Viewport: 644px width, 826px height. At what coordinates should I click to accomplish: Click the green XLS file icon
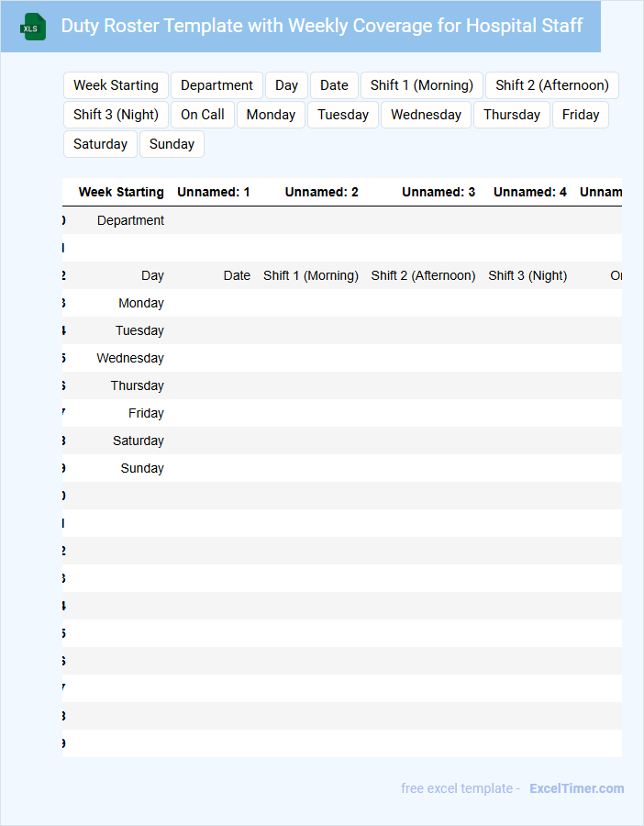pos(33,27)
